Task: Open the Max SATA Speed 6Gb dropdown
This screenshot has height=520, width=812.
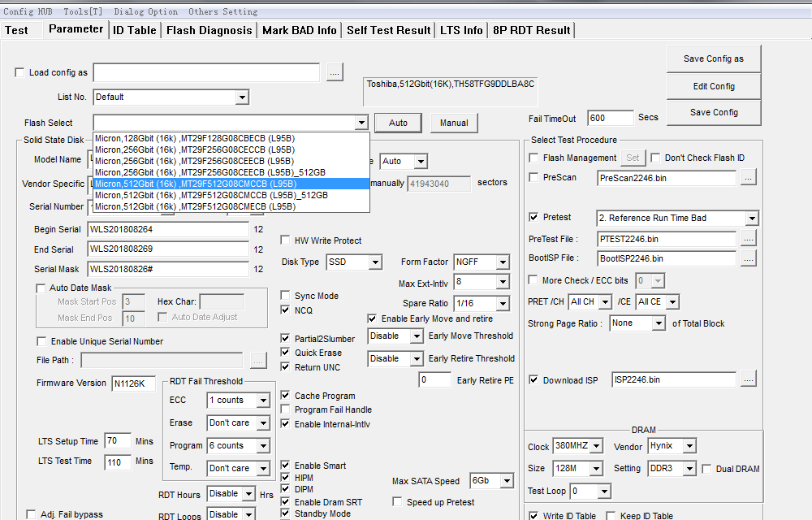Action: pos(507,481)
